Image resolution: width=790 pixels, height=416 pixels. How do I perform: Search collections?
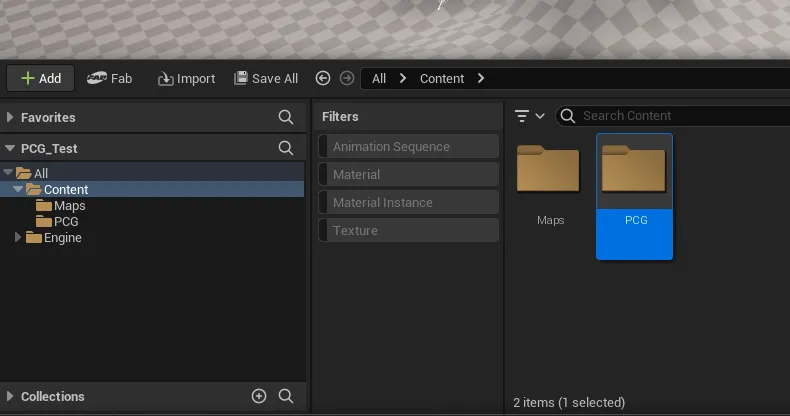pyautogui.click(x=286, y=396)
